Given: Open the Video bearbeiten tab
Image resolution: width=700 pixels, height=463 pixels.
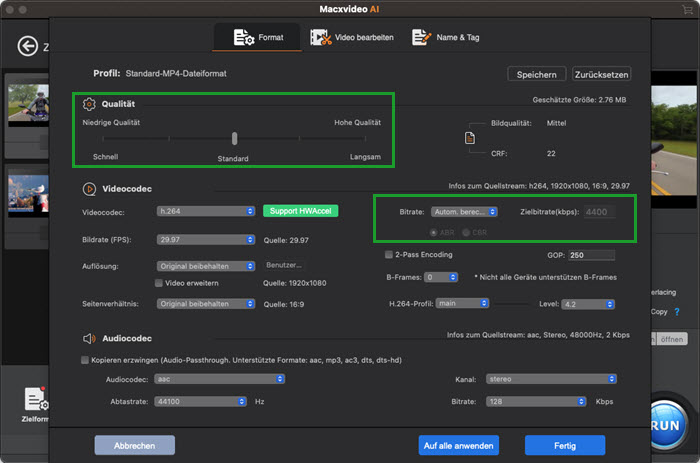Looking at the screenshot, I should tap(352, 38).
